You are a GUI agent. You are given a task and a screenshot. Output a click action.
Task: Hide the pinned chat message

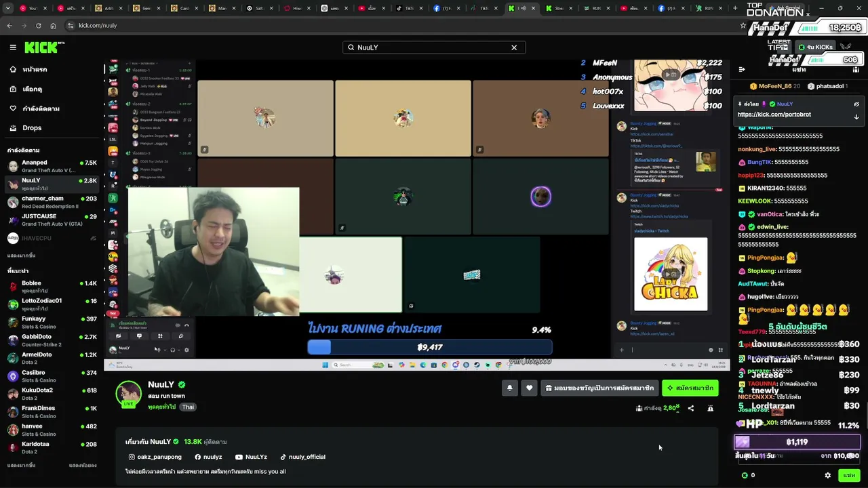(856, 104)
